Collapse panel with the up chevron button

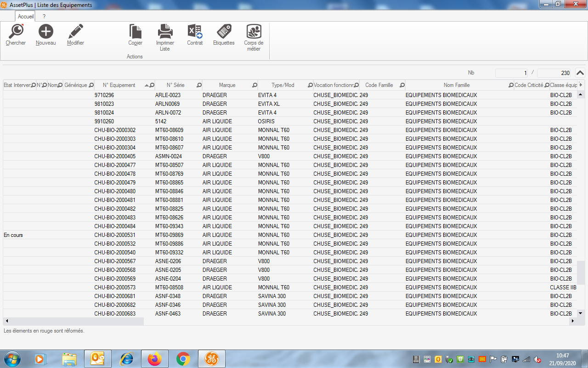(580, 73)
